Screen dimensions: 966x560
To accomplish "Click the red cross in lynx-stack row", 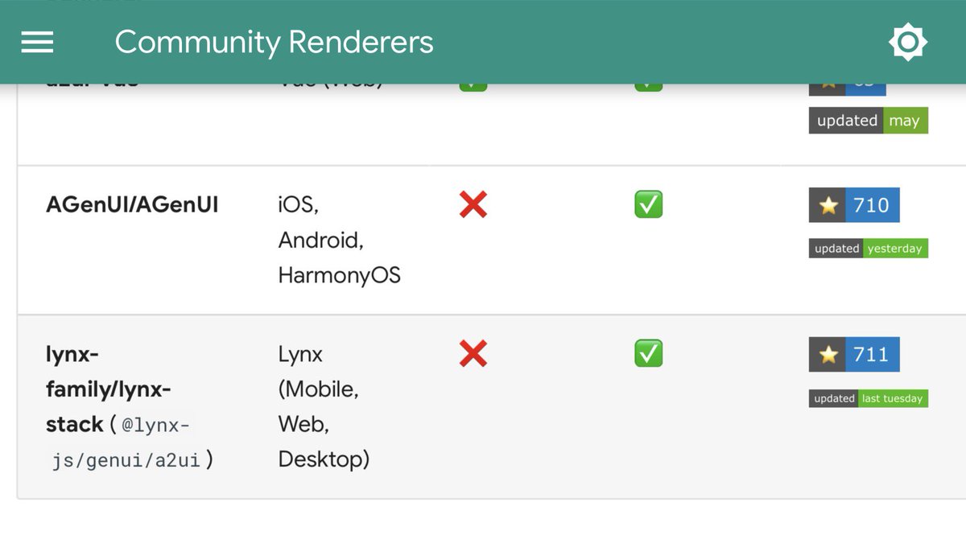I will (473, 353).
